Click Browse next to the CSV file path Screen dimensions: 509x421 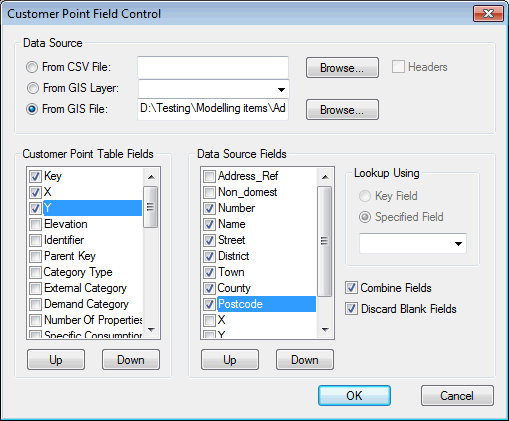(342, 68)
